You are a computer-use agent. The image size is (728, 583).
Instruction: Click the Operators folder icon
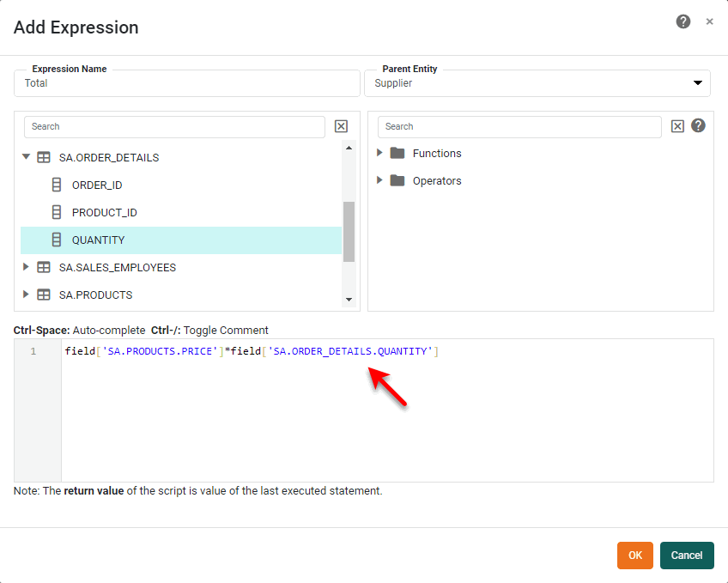tap(398, 181)
